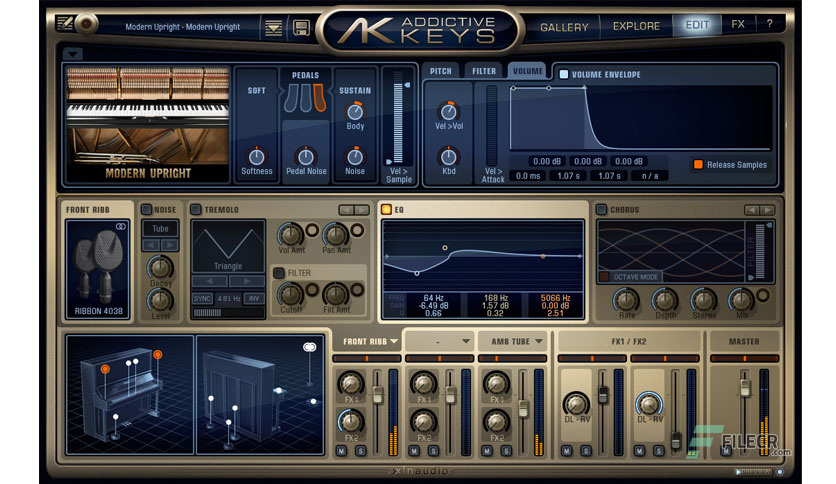Click the Vel > Sample range slider
836x484 pixels.
pyautogui.click(x=398, y=123)
